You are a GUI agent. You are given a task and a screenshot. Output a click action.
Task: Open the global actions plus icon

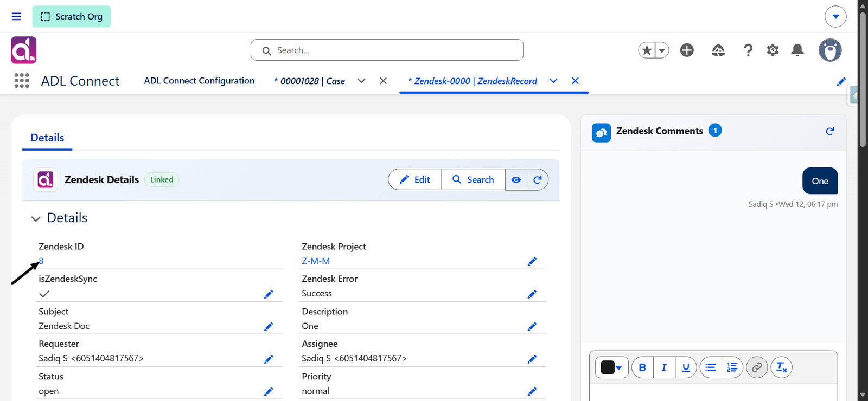[x=687, y=50]
